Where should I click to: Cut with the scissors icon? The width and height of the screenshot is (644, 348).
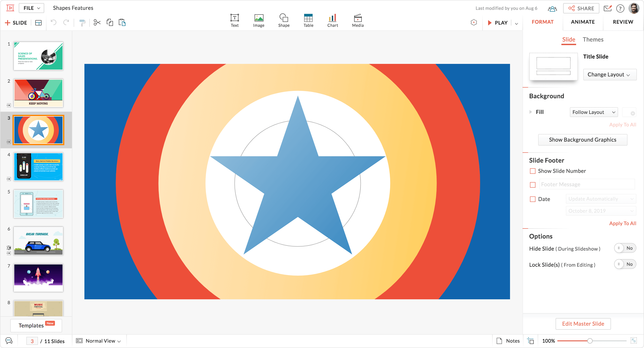tap(97, 23)
